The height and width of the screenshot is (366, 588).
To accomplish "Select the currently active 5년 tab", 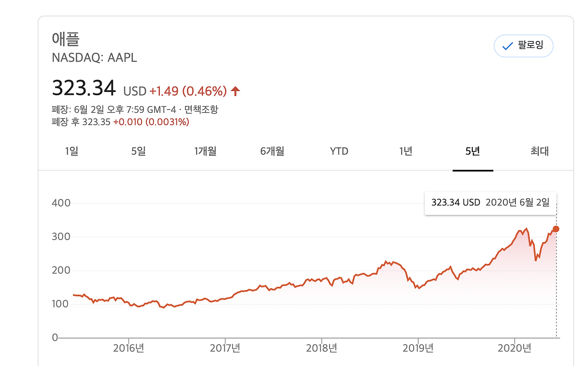I will click(x=473, y=151).
